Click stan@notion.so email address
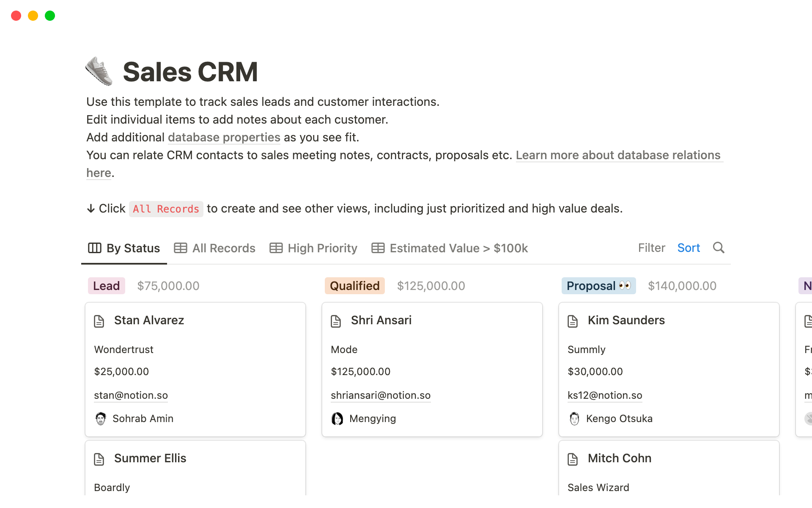Screen dimensions: 812x508 (x=131, y=395)
